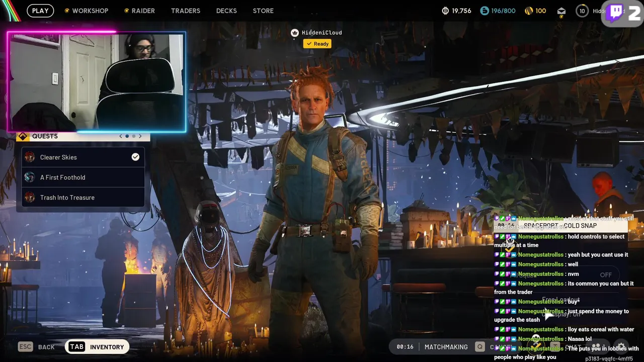
Task: Click the webcam overlay video
Action: pyautogui.click(x=97, y=81)
